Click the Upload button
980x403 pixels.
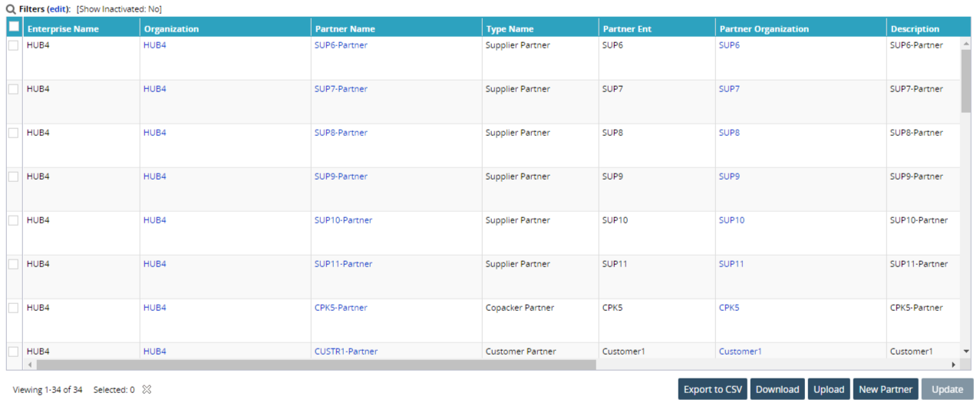(829, 389)
